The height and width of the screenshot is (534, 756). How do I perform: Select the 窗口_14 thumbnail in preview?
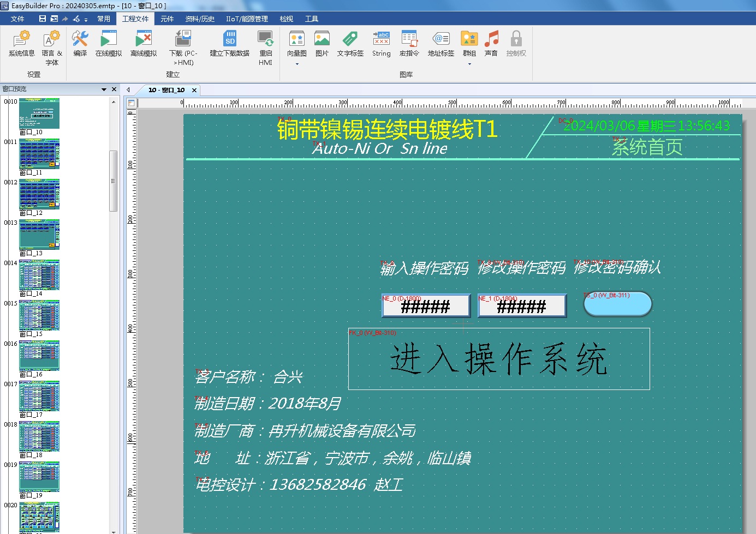pos(39,275)
